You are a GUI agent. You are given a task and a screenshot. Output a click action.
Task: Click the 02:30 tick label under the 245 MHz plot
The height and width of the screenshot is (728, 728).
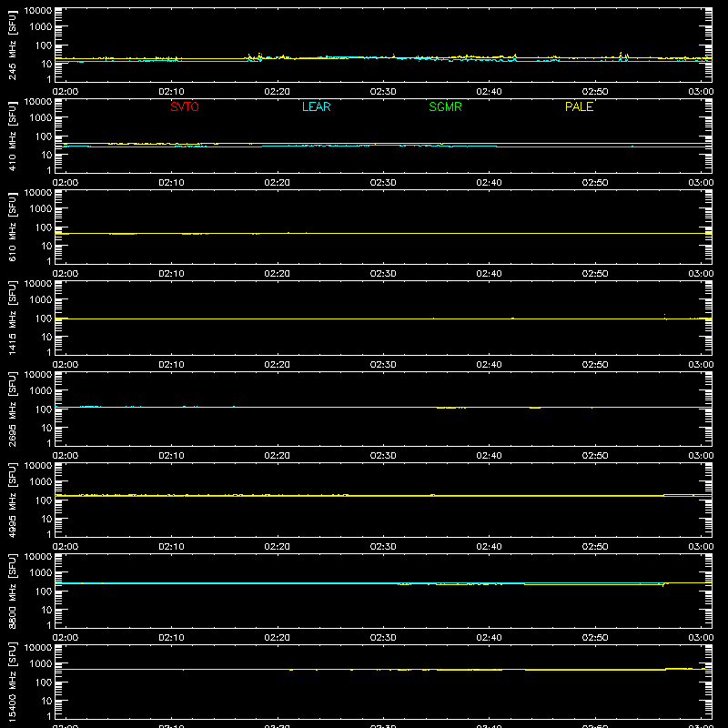(383, 92)
